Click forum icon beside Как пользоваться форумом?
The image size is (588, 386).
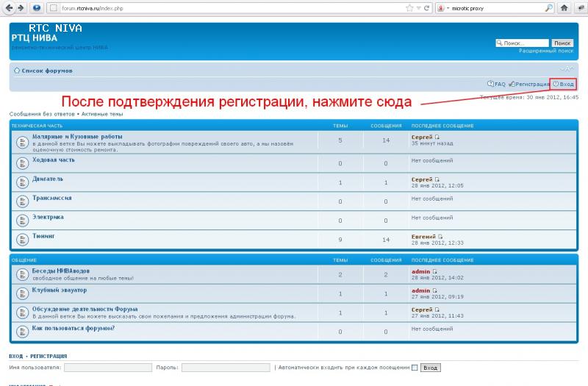pos(22,332)
